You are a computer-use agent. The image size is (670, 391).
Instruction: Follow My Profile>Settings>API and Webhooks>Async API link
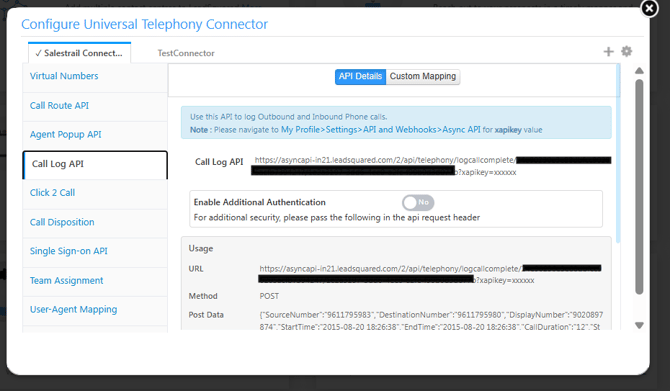tap(380, 130)
